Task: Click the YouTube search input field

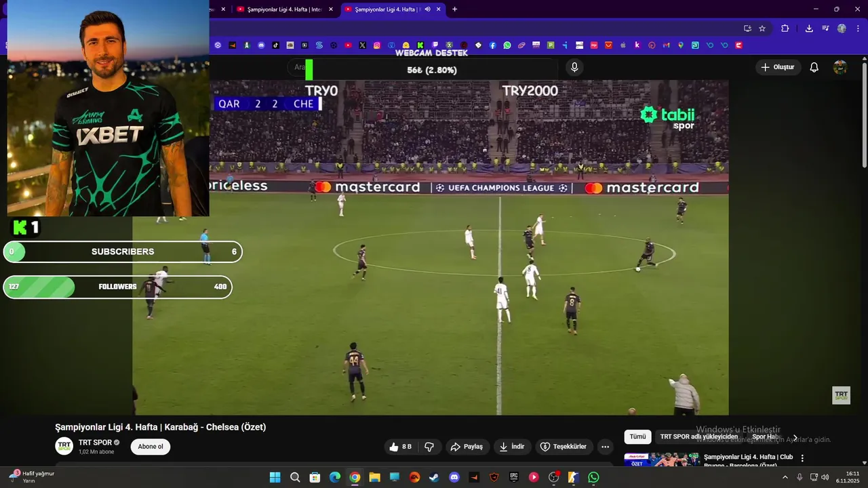Action: coord(424,67)
